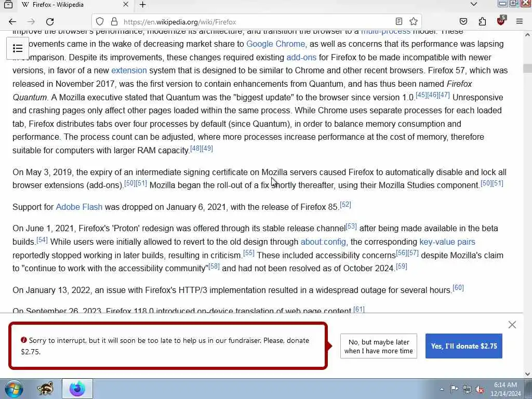Open the Adobe Flash link
The image size is (532, 399).
click(x=79, y=207)
